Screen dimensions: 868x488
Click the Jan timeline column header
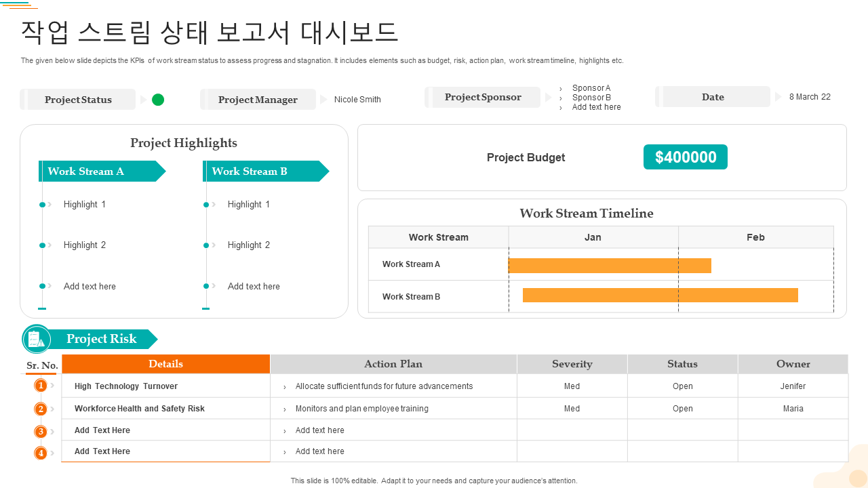pos(593,237)
